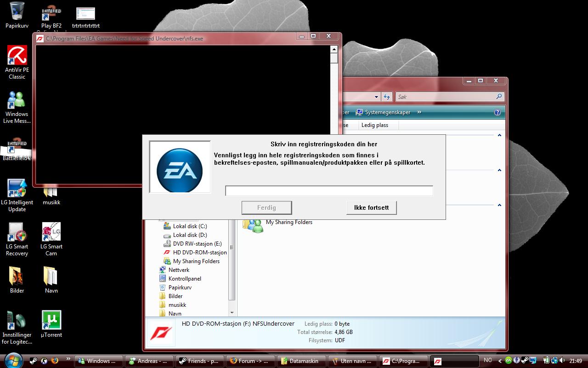Switch to Andreas taskbar button
588x368 pixels.
pyautogui.click(x=149, y=361)
